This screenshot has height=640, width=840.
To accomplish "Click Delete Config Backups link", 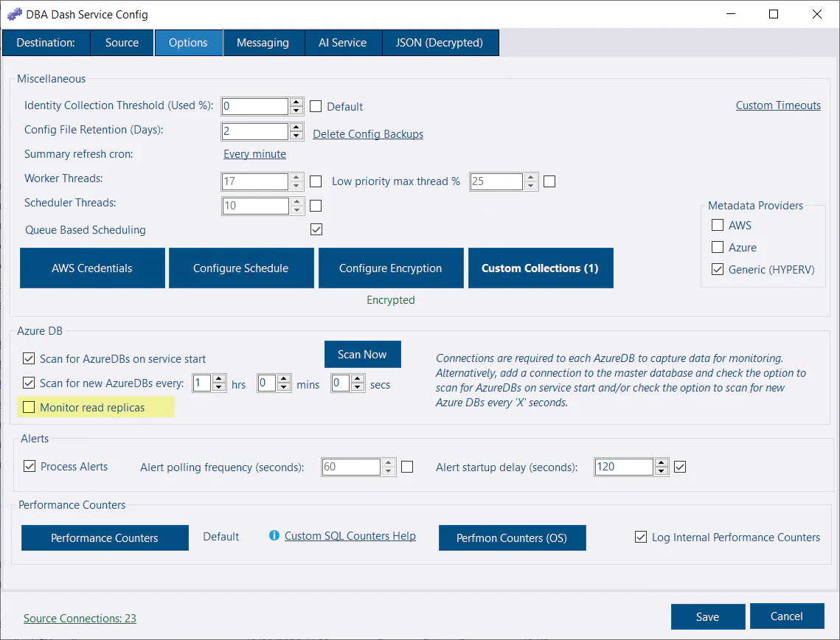I will (x=368, y=134).
